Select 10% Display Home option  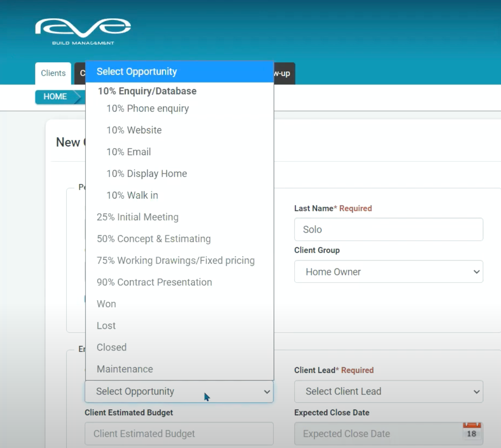click(x=180, y=174)
